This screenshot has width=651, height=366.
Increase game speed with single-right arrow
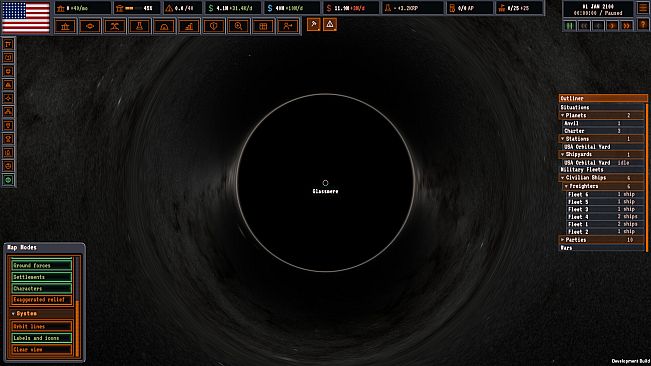coord(612,26)
